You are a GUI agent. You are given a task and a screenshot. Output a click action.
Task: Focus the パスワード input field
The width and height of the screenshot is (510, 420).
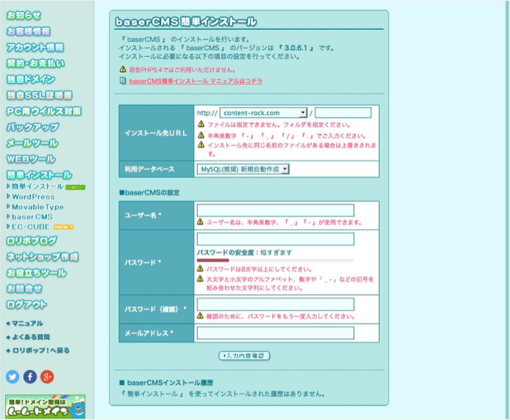point(276,239)
